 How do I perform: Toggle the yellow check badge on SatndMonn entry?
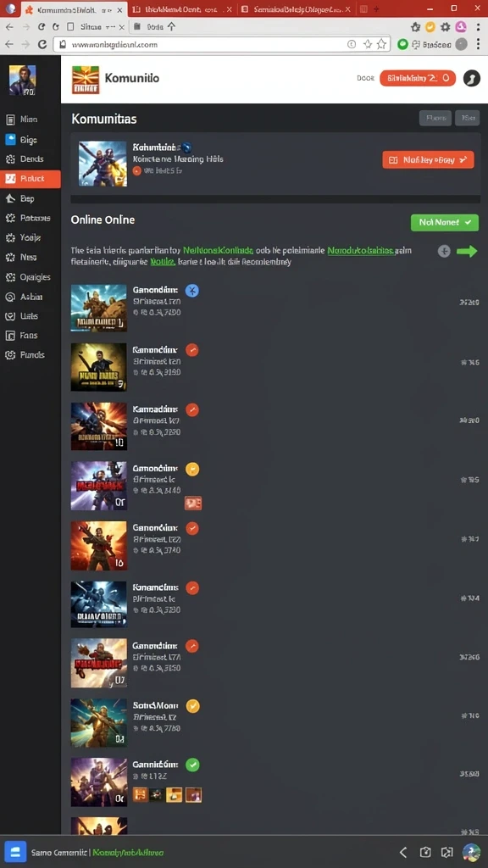pyautogui.click(x=192, y=705)
